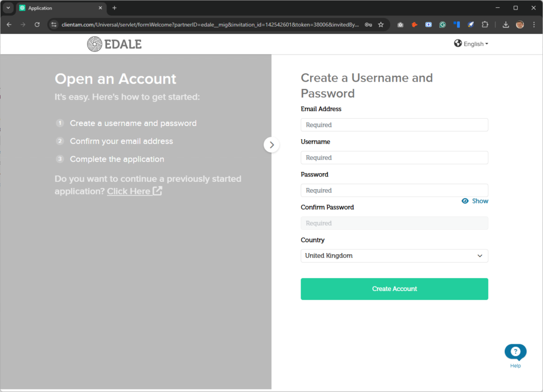The image size is (543, 392).
Task: Bookmark this page with the star
Action: tap(381, 24)
